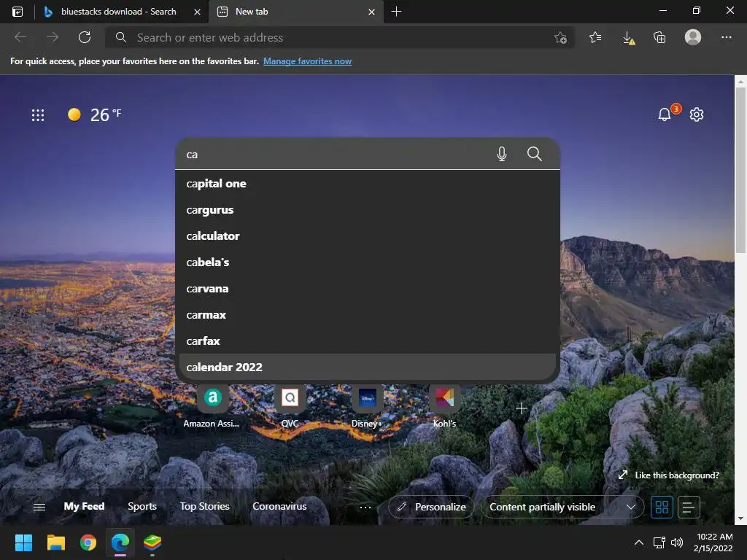The height and width of the screenshot is (560, 747).
Task: Open the Collections icon
Action: pos(659,37)
